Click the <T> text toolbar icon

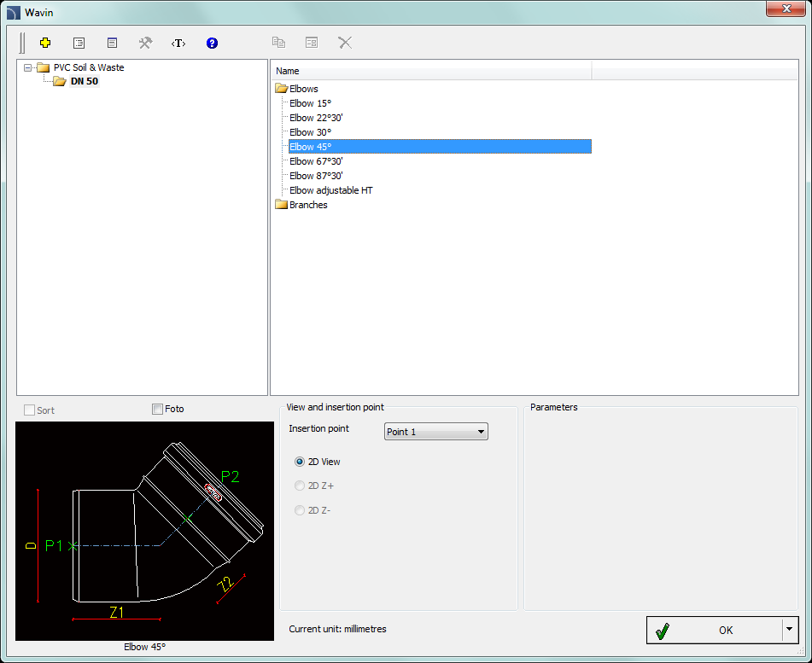click(x=178, y=43)
